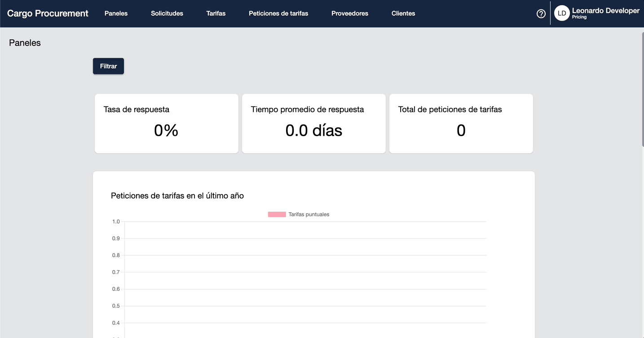Image resolution: width=644 pixels, height=338 pixels.
Task: Click the LD user avatar circle
Action: point(561,13)
